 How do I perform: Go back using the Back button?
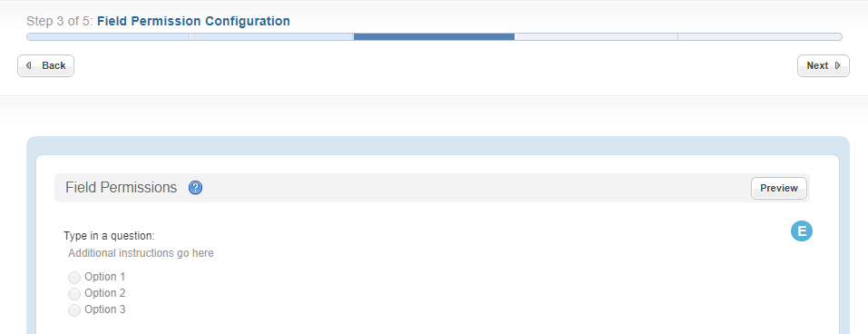[x=46, y=66]
